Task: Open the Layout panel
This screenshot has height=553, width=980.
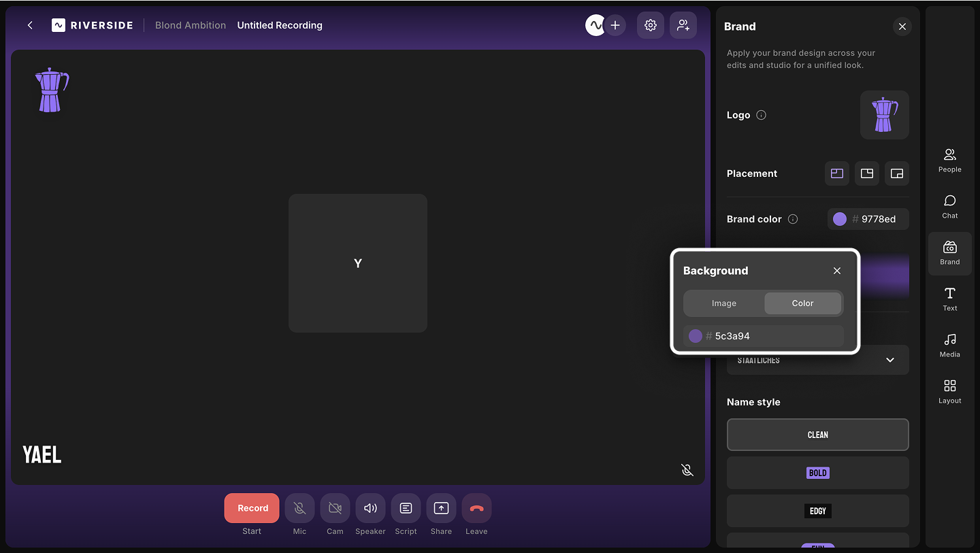Action: tap(949, 391)
